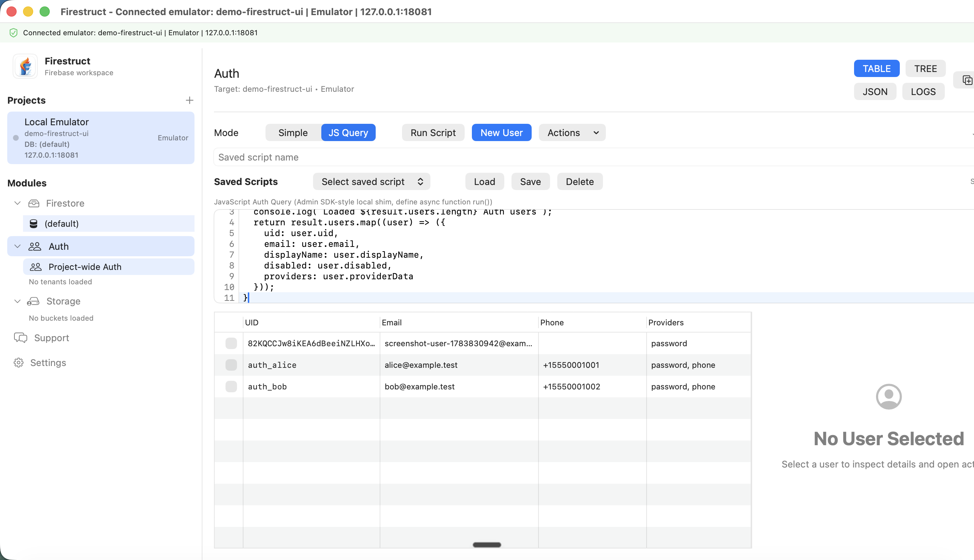Screen dimensions: 974x560
Task: Collapse the Storage module chevron
Action: (17, 301)
